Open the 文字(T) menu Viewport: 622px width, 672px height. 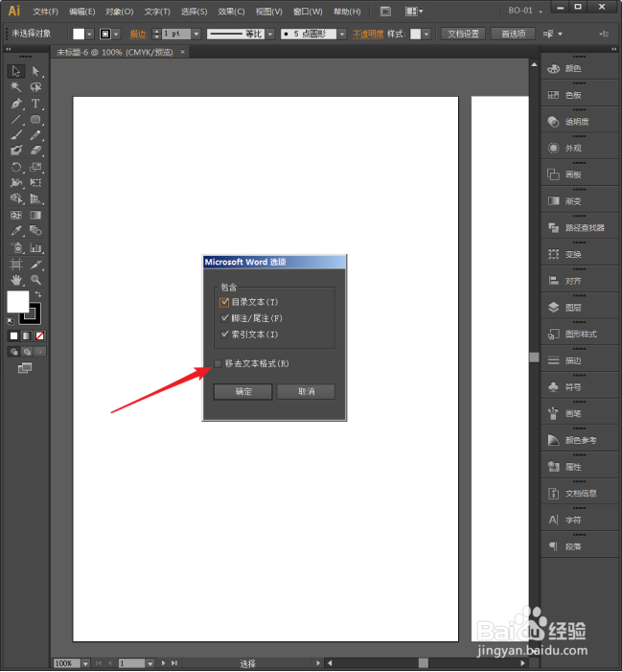(157, 12)
